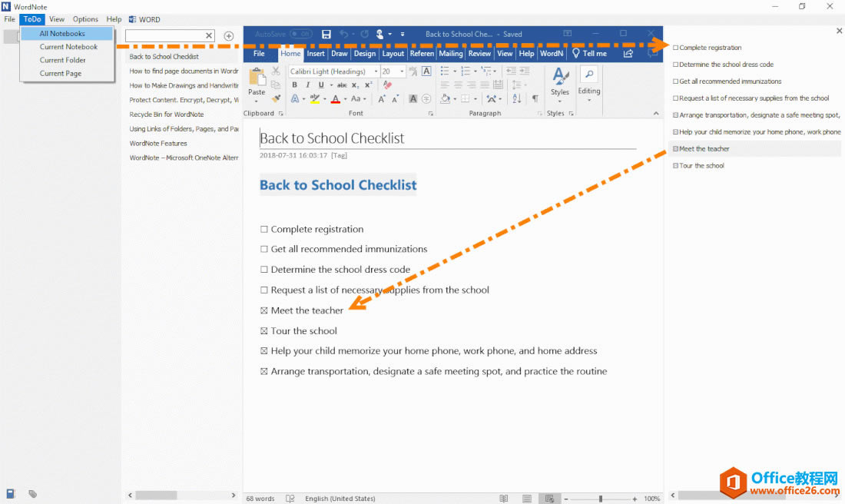The image size is (845, 504).
Task: Open 'WordNote Features' page in list
Action: point(158,143)
